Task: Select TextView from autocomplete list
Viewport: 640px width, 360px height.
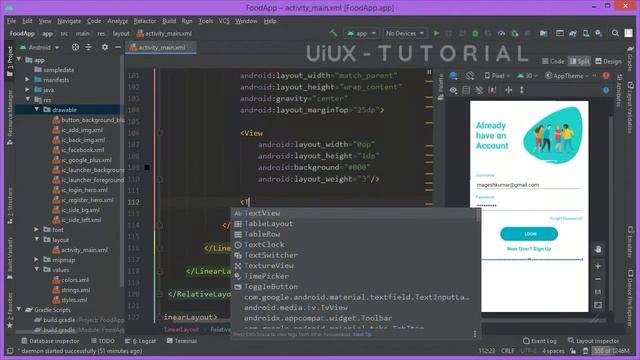Action: pos(353,213)
